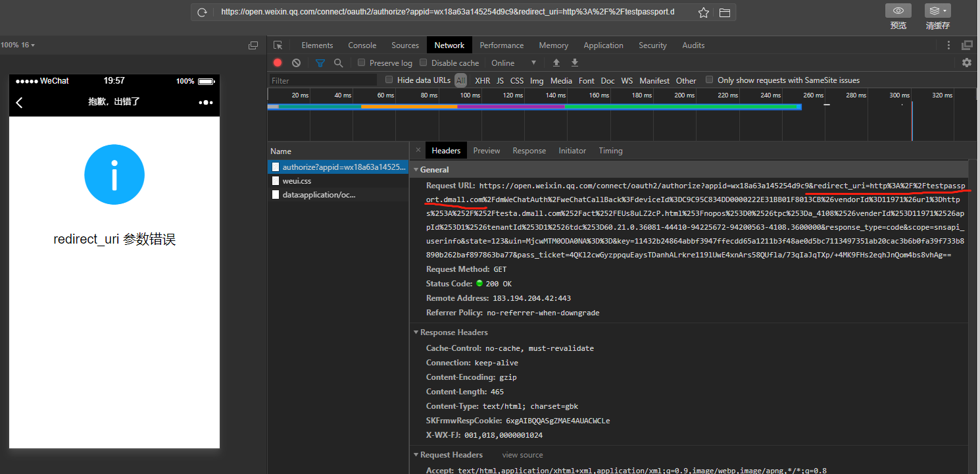980x474 pixels.
Task: Filter requests by Manifest
Action: [x=654, y=80]
